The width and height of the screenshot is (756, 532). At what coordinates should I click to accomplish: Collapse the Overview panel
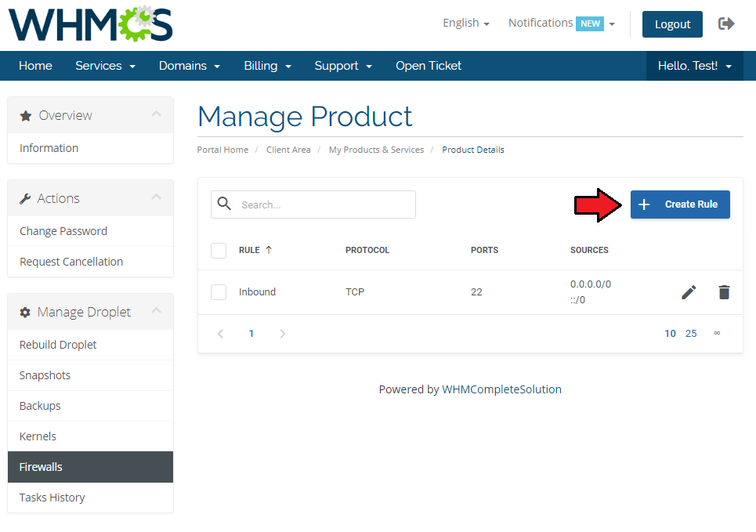pos(156,114)
